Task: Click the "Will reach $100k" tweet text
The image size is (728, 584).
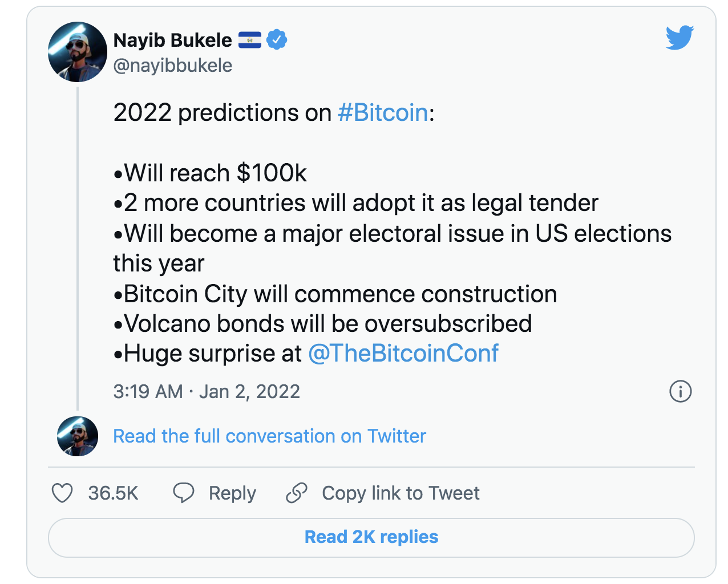Action: click(x=215, y=173)
